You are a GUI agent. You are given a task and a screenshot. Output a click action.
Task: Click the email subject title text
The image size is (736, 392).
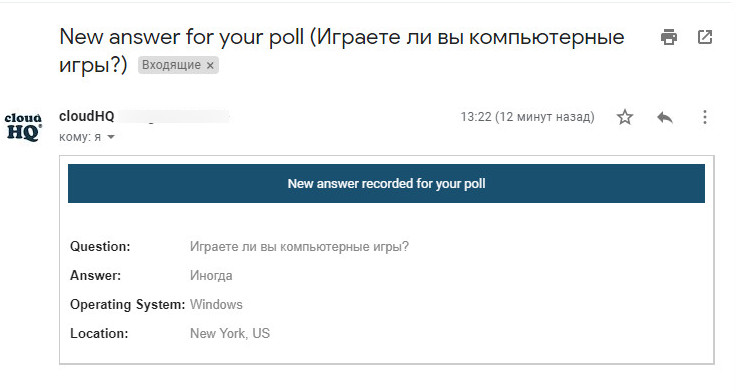[x=342, y=50]
